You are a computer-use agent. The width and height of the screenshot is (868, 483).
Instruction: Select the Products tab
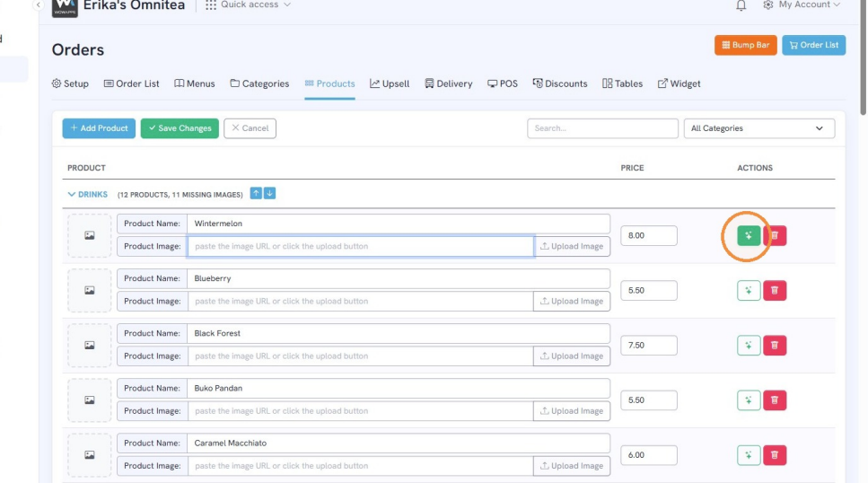329,83
